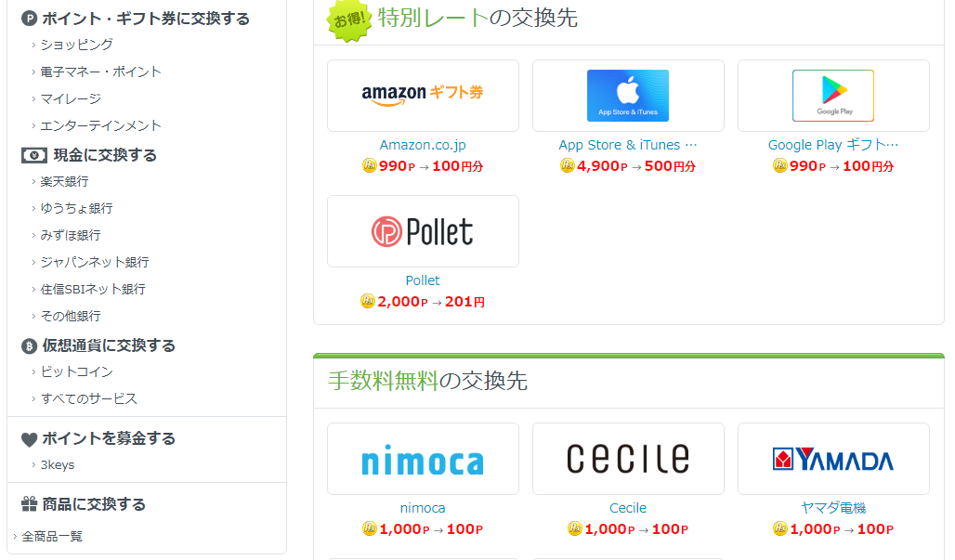Select the nimoca logo tile
Image resolution: width=955 pixels, height=560 pixels.
click(423, 459)
